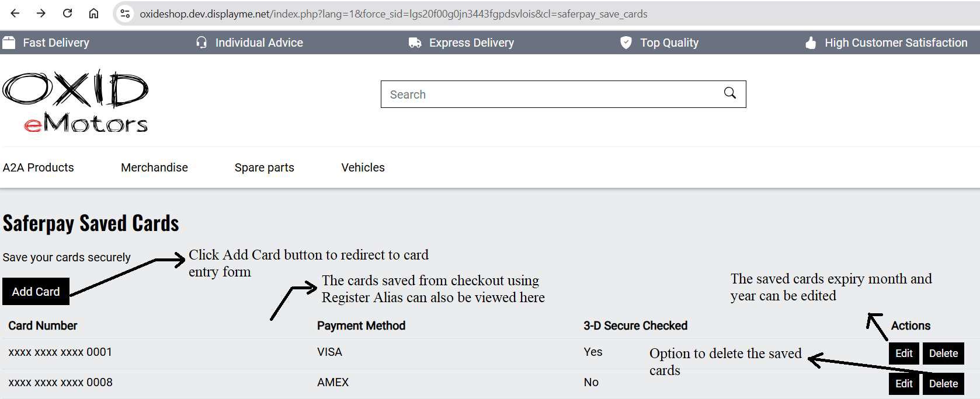Image resolution: width=980 pixels, height=399 pixels.
Task: Click the browser address bar URL
Action: 393,14
